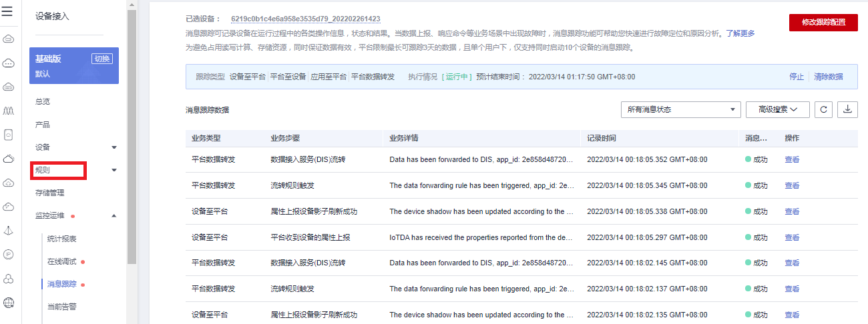
Task: Click the 切换 switch button
Action: pos(102,59)
